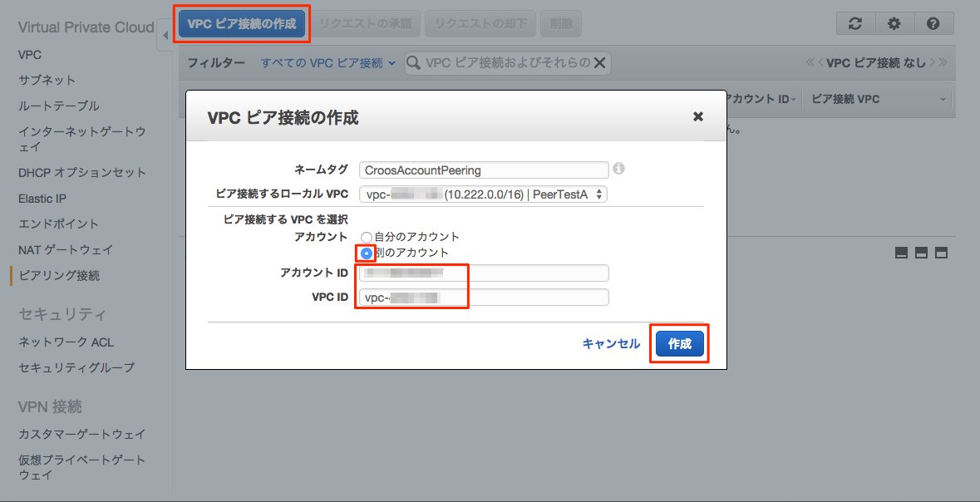
Task: Select the half-height details pane layout icon
Action: (x=921, y=253)
